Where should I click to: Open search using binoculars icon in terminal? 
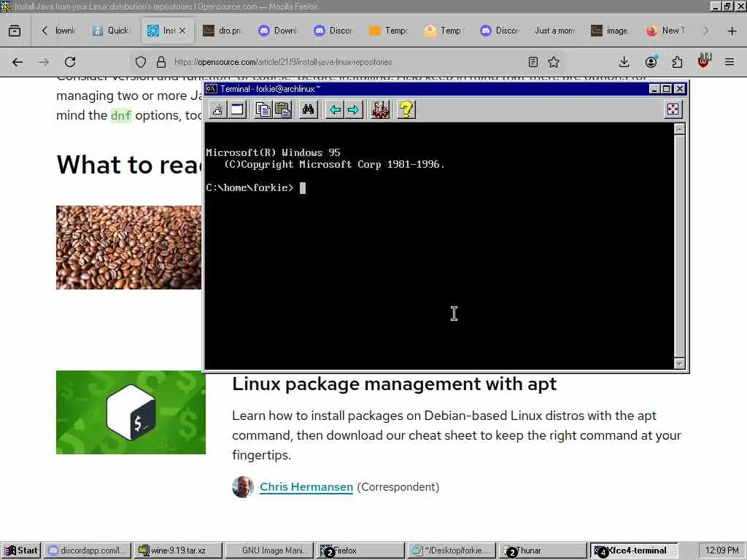(x=309, y=110)
